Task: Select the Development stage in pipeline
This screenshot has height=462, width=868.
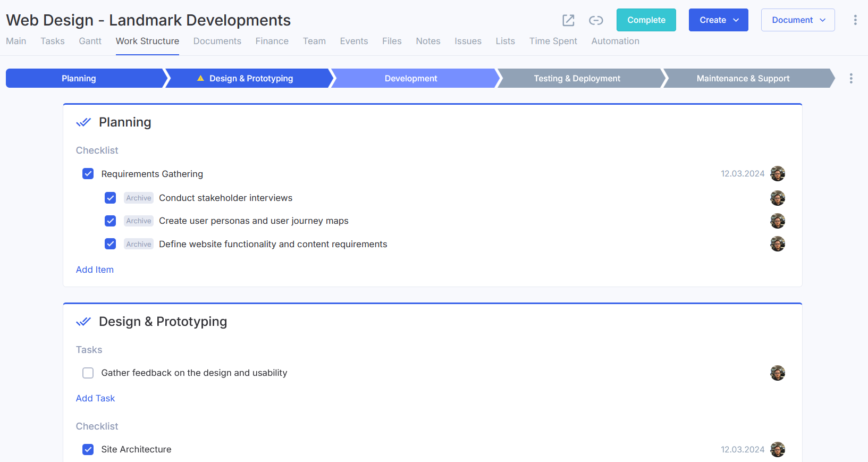Action: [411, 79]
